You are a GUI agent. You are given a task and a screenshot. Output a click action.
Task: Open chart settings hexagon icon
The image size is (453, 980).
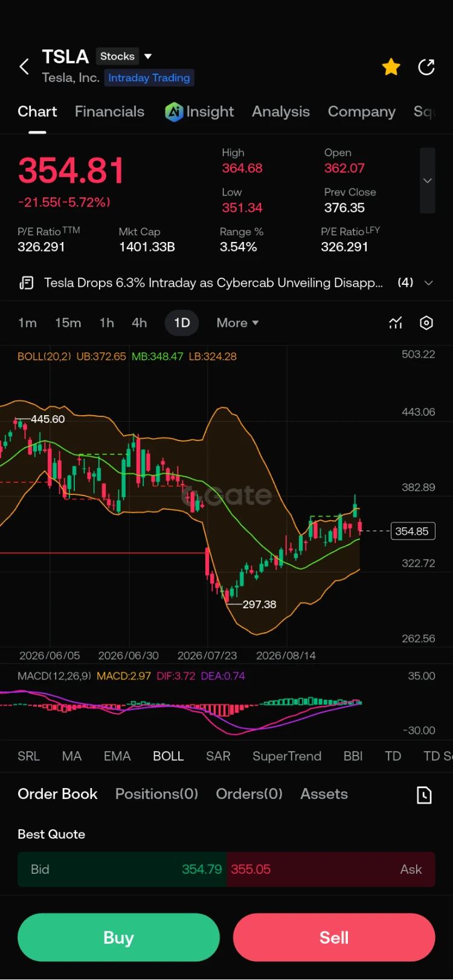(x=426, y=323)
